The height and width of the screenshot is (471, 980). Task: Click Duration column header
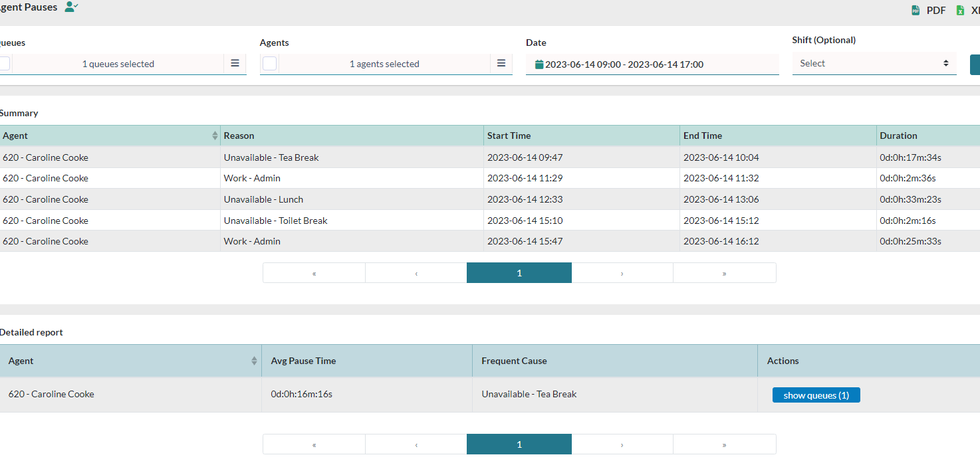coord(928,136)
